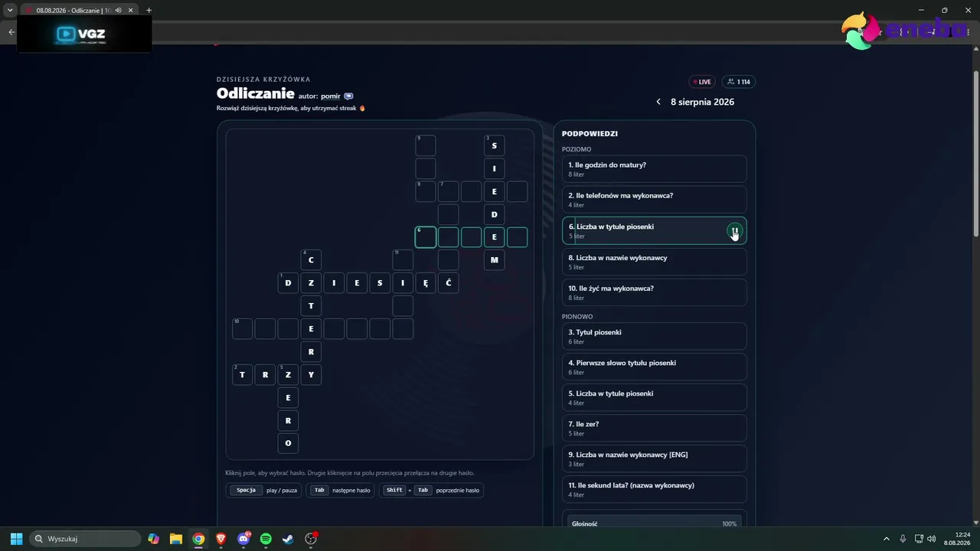This screenshot has width=980, height=551.
Task: Open Steam from the taskbar
Action: click(288, 539)
